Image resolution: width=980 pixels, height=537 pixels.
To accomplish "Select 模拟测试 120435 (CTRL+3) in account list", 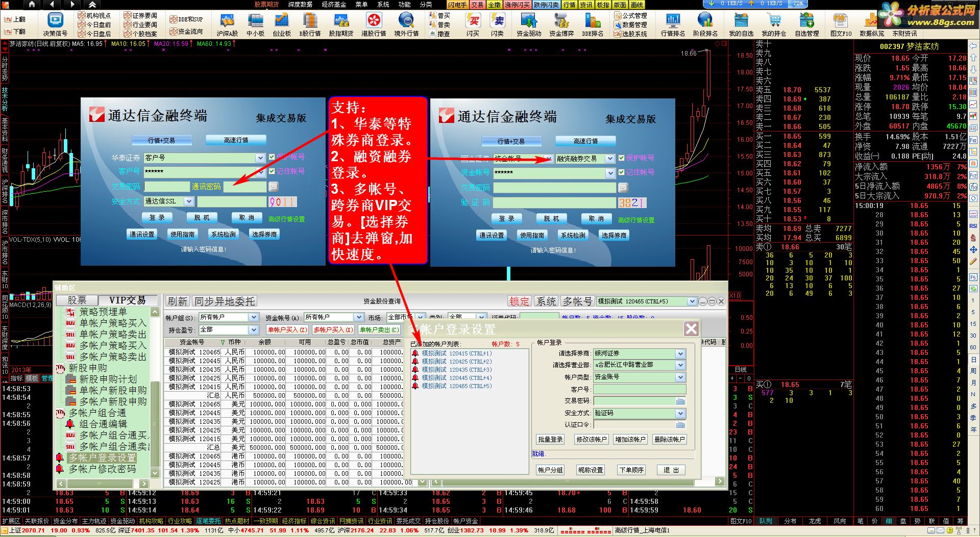I will click(456, 369).
